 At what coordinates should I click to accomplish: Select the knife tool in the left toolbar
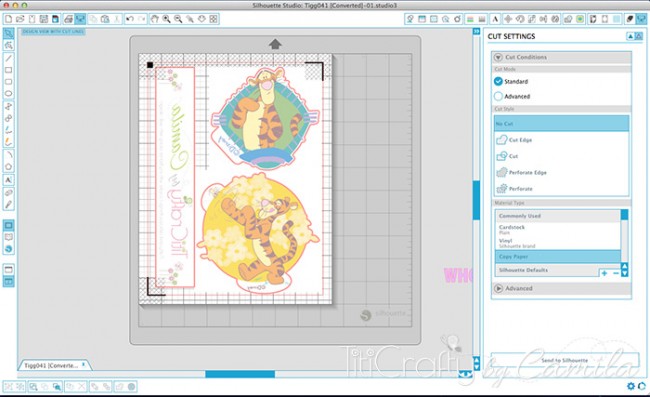[8, 204]
